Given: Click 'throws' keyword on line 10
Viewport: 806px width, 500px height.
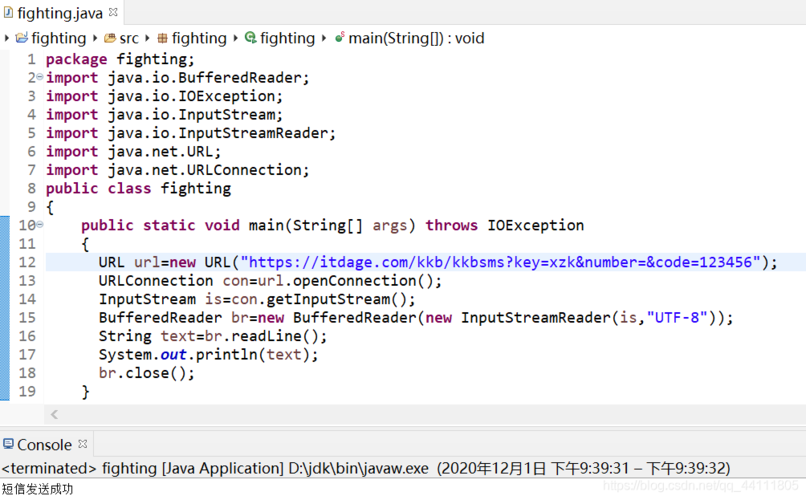Looking at the screenshot, I should pyautogui.click(x=451, y=225).
